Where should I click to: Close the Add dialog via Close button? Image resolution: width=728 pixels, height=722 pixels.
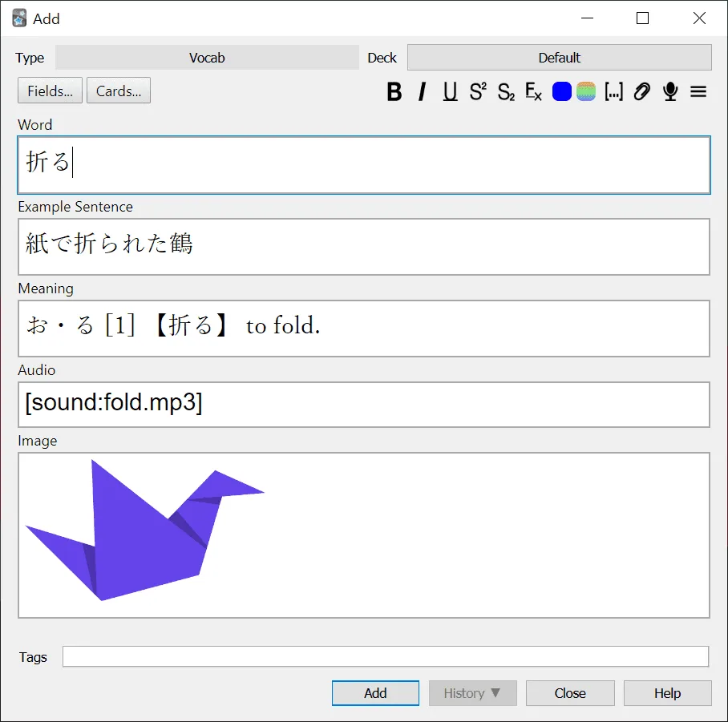(x=570, y=693)
